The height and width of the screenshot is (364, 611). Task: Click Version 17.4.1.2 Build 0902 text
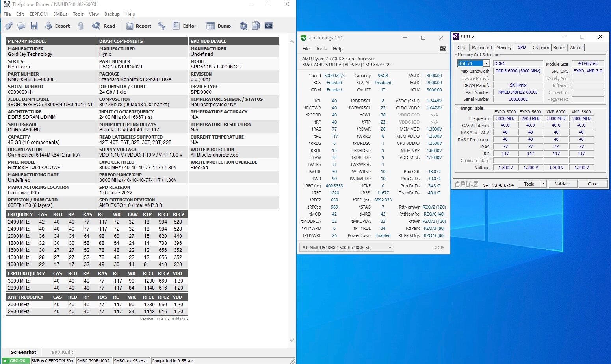164,319
